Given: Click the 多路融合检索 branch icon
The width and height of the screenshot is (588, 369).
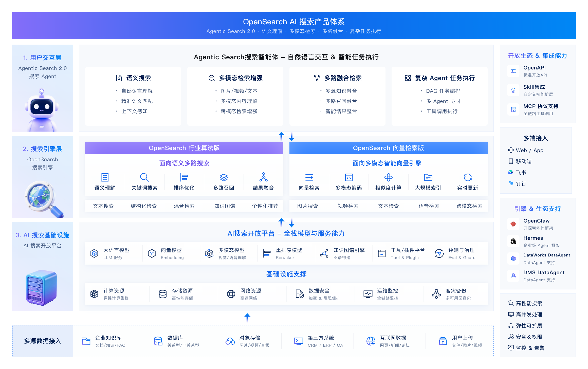Looking at the screenshot, I should [x=317, y=78].
